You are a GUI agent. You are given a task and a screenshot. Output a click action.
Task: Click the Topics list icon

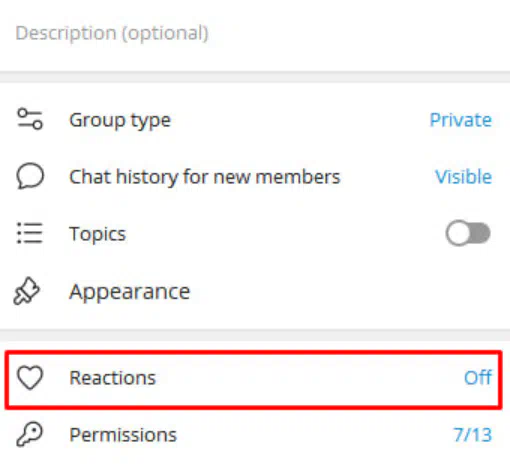(x=30, y=233)
